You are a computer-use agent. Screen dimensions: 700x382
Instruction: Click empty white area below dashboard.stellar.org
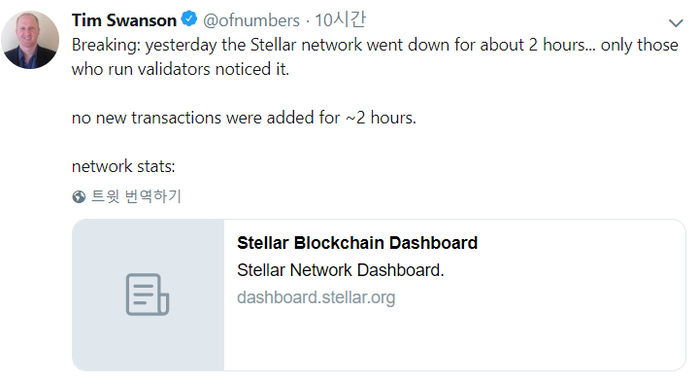454,339
